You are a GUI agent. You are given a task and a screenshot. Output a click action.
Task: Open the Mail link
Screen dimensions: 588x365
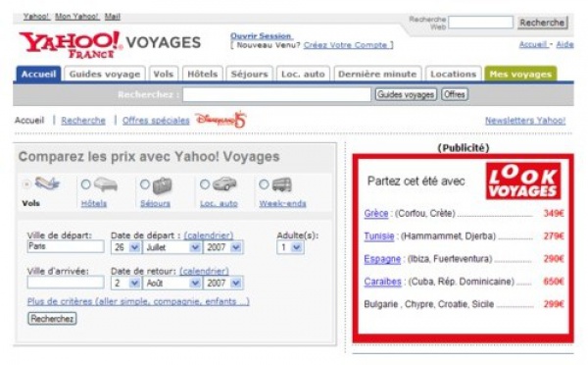pos(113,17)
